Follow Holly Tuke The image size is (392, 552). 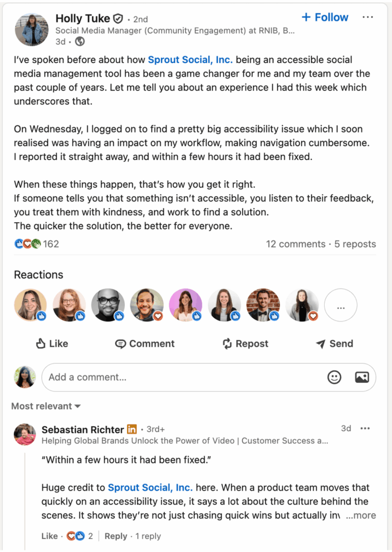pyautogui.click(x=324, y=17)
